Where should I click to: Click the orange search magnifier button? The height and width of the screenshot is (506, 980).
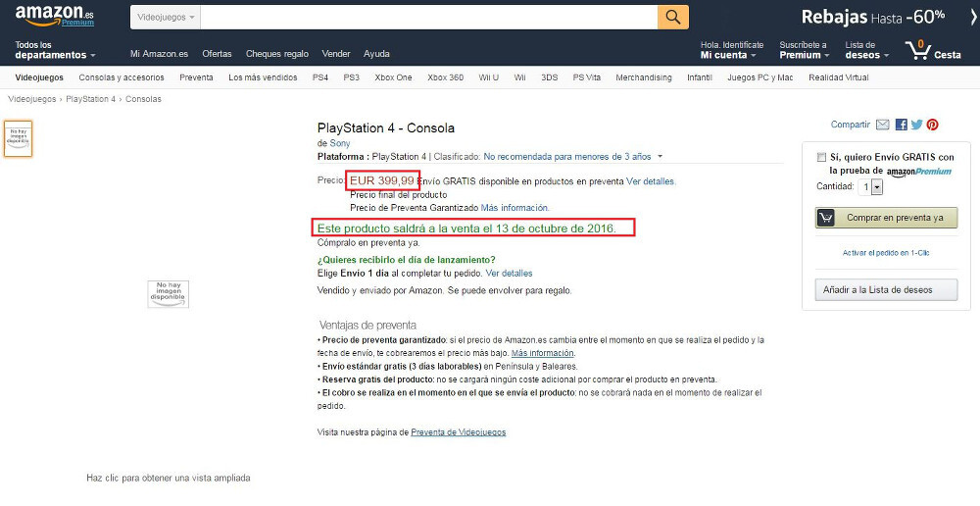[672, 17]
